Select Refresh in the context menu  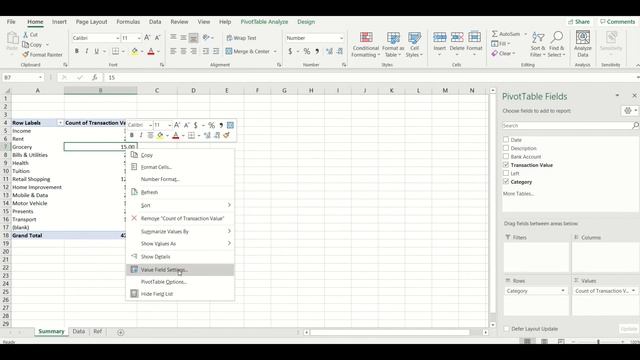180,192
